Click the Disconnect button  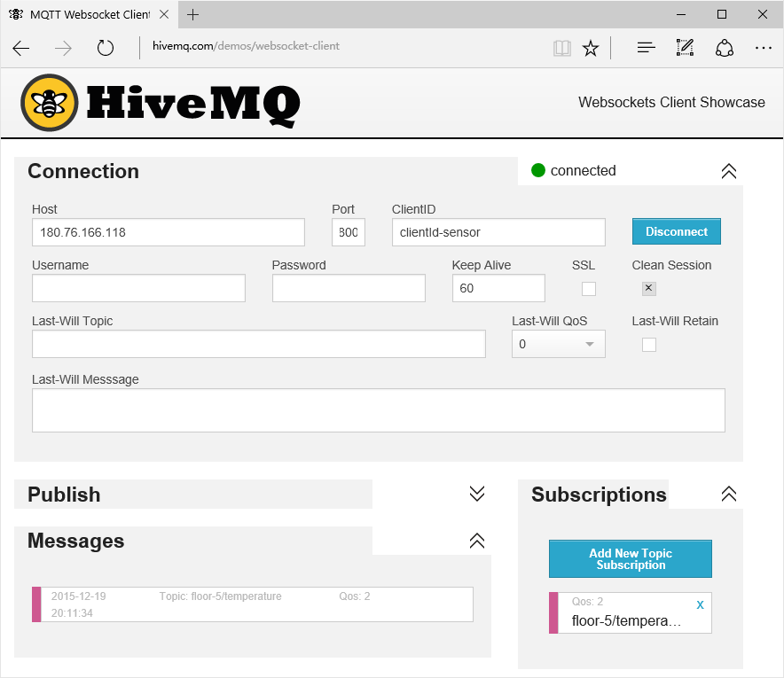(x=676, y=231)
